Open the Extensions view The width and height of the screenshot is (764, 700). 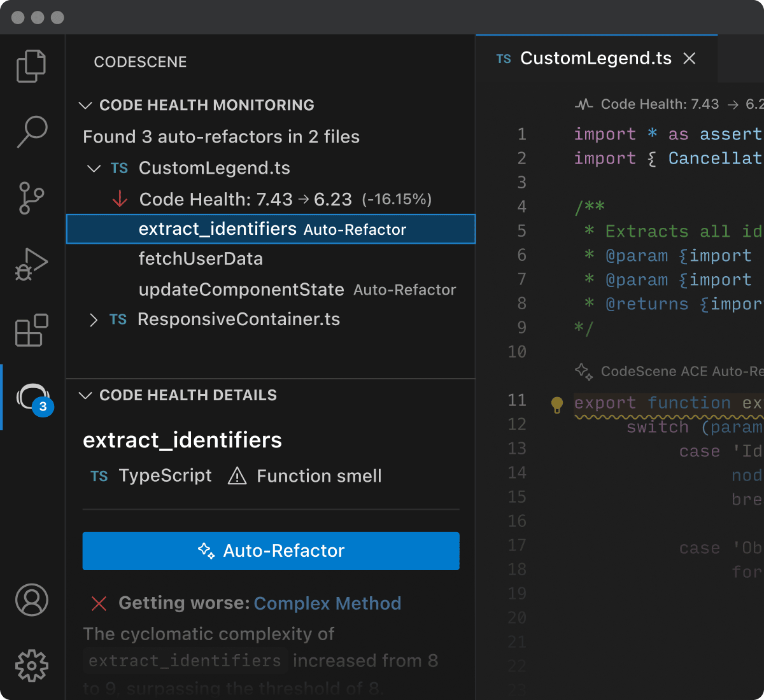tap(31, 331)
